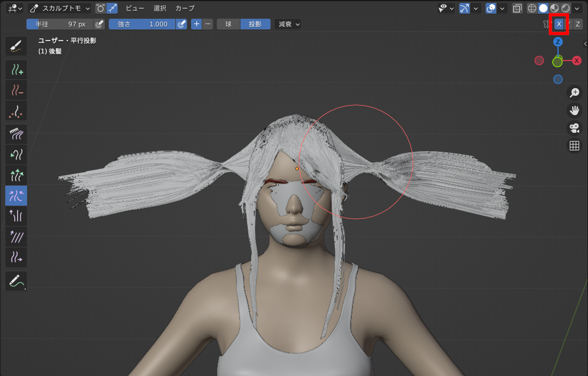This screenshot has width=588, height=376.
Task: Open the スカルプトモード mode dropdown
Action: (59, 8)
